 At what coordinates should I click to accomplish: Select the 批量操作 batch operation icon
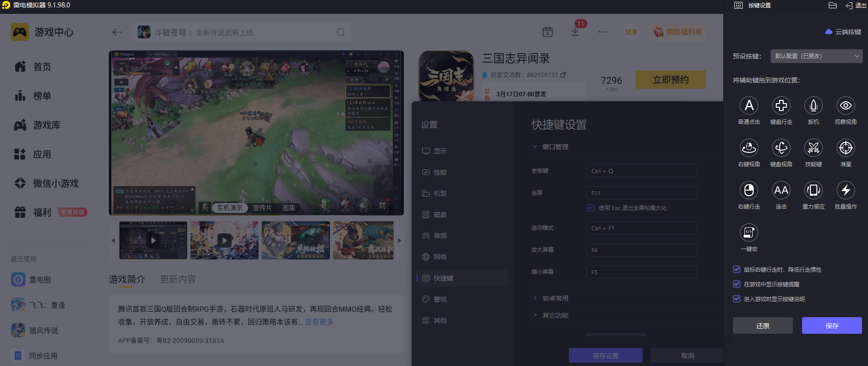tap(846, 191)
